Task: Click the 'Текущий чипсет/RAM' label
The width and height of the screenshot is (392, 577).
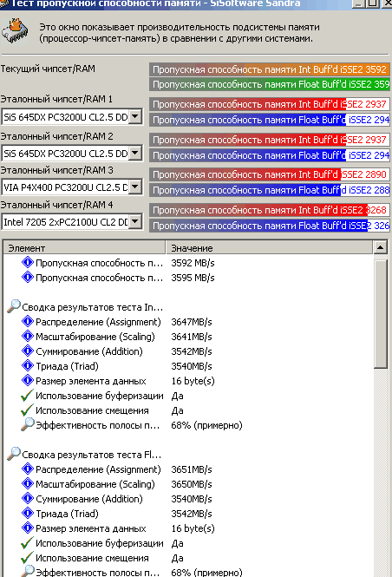Action: coord(48,69)
